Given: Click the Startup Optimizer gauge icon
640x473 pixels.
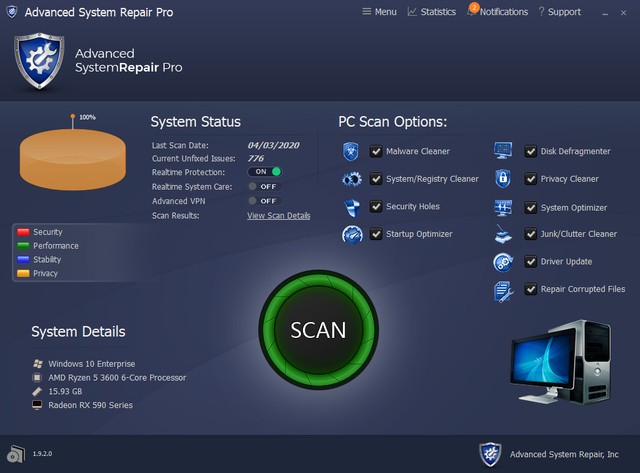Looking at the screenshot, I should 351,235.
